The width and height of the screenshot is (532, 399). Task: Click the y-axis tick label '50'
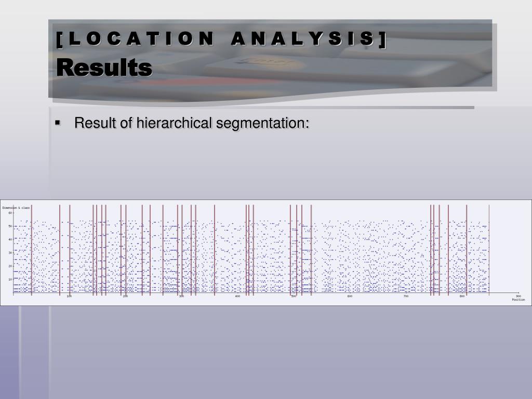pyautogui.click(x=10, y=226)
